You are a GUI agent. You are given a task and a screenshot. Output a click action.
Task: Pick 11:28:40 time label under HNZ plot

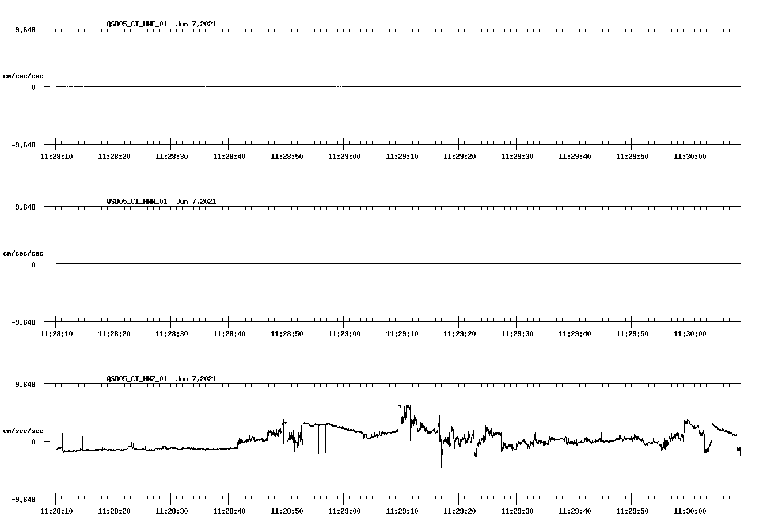[x=229, y=511]
